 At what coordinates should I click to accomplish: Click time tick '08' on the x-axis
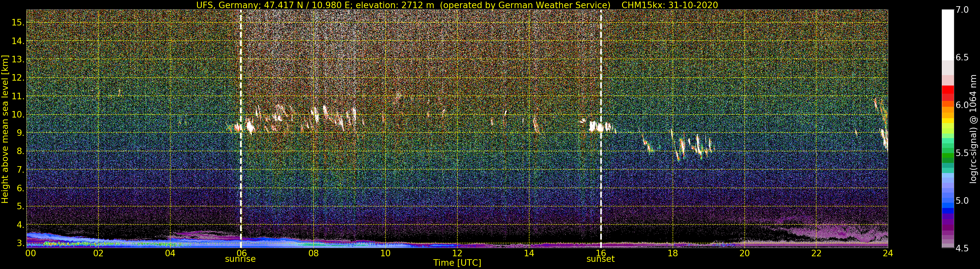pos(313,253)
